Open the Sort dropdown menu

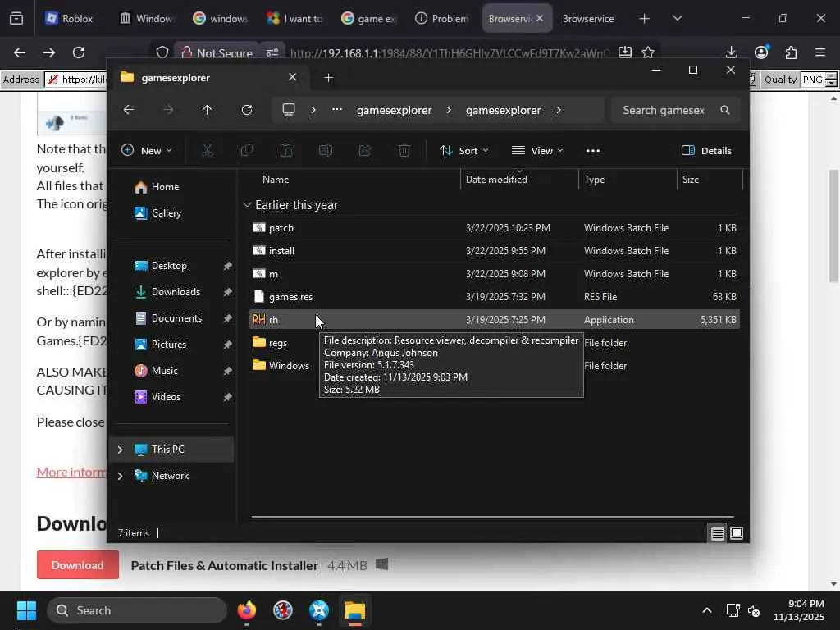click(464, 151)
